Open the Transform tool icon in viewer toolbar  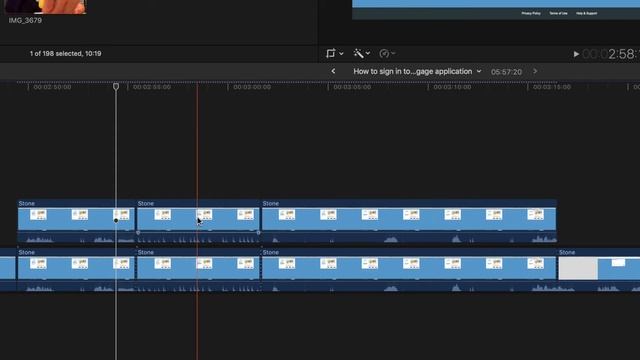tap(331, 53)
